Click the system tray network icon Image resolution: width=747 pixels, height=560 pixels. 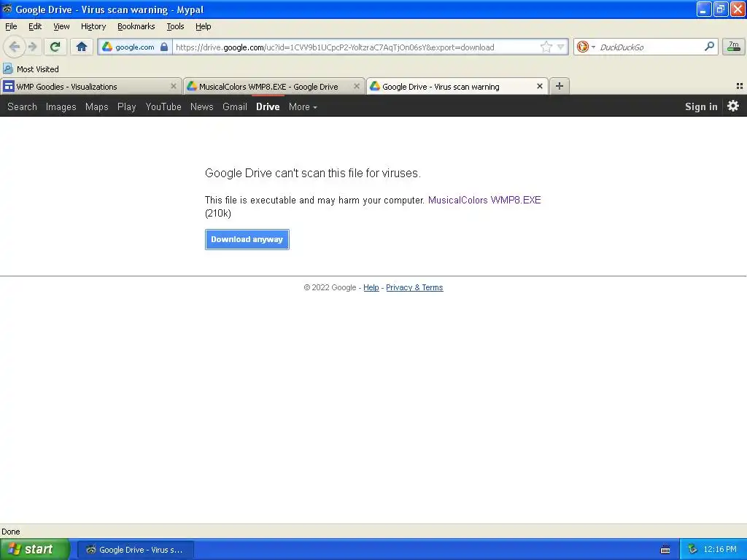[693, 550]
